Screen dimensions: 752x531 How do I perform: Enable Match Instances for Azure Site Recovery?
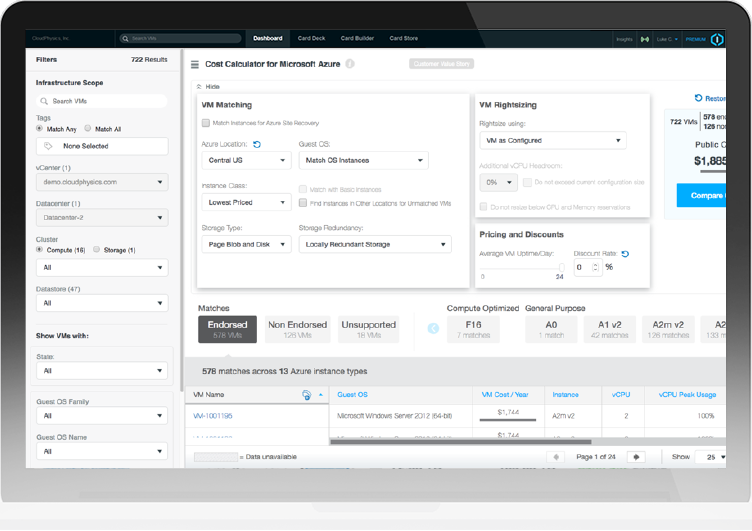(206, 123)
